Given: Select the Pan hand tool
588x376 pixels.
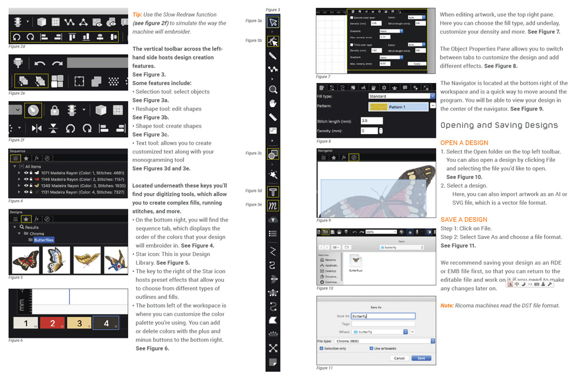Looking at the screenshot, I should tap(273, 104).
